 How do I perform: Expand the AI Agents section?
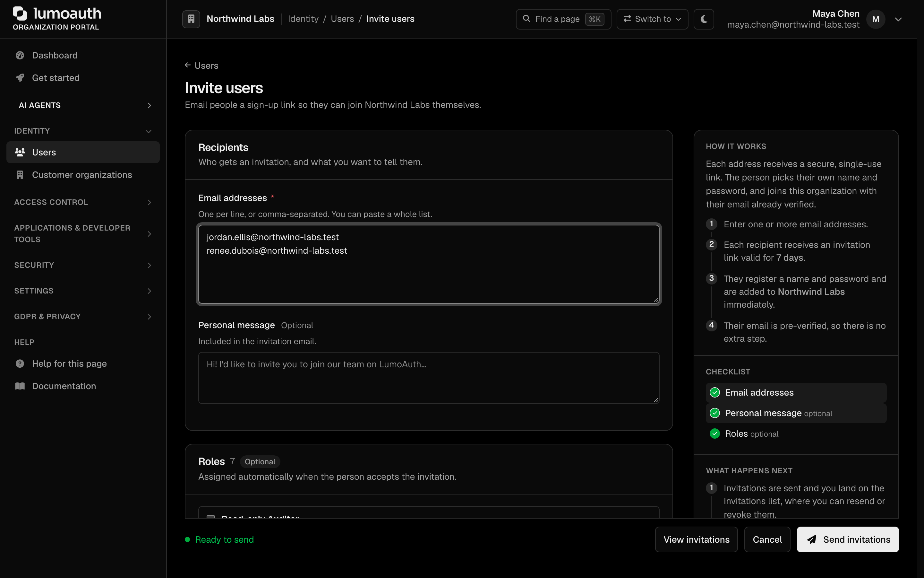click(83, 105)
